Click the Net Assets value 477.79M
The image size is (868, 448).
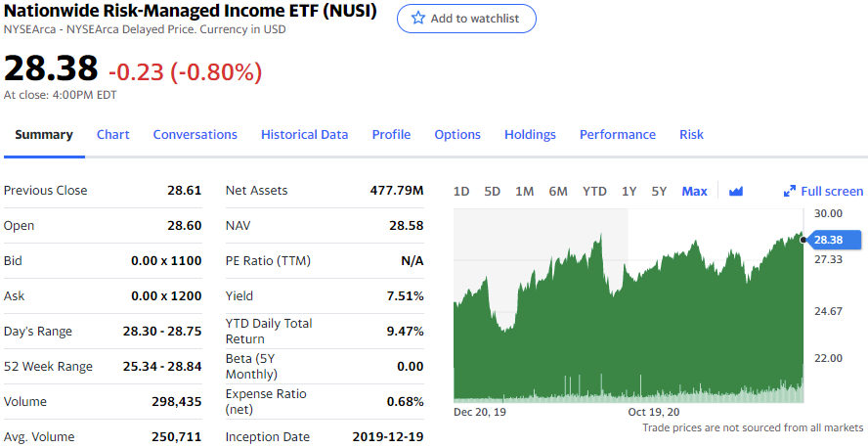tap(397, 191)
